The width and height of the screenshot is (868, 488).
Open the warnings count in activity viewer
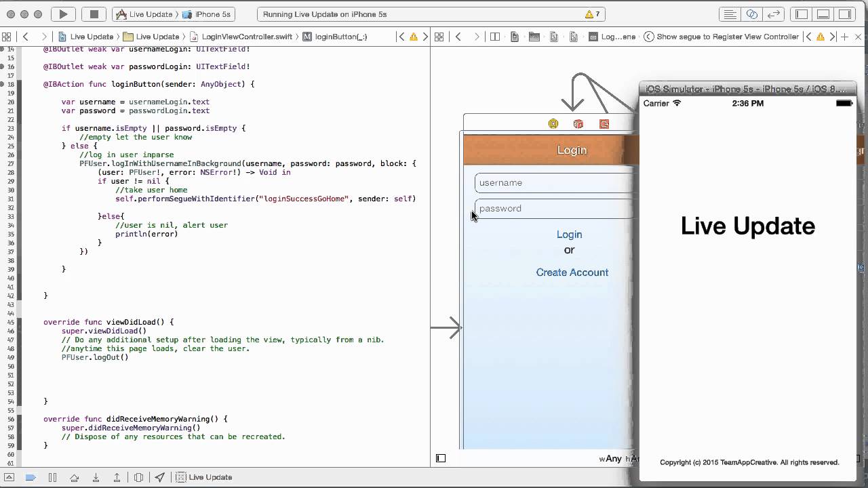(593, 14)
